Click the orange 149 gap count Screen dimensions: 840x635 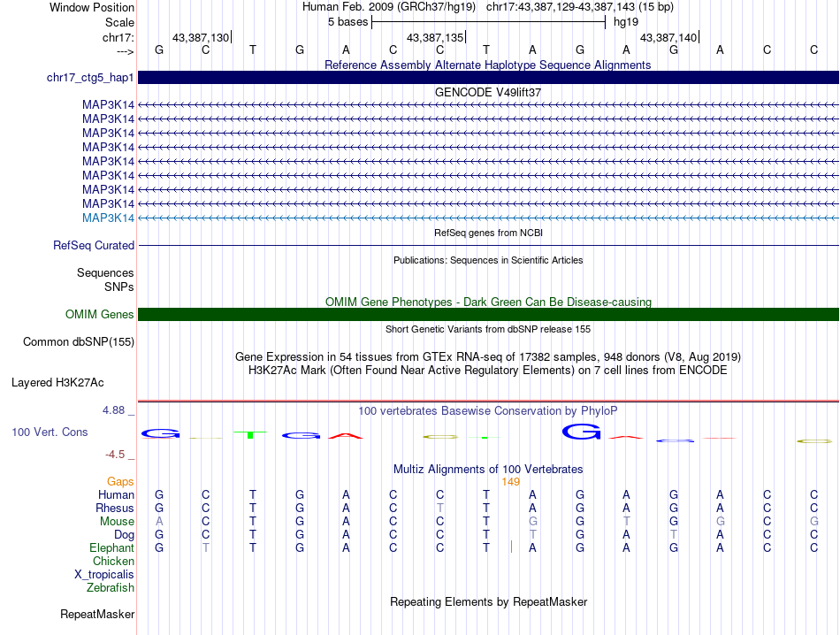[x=510, y=482]
